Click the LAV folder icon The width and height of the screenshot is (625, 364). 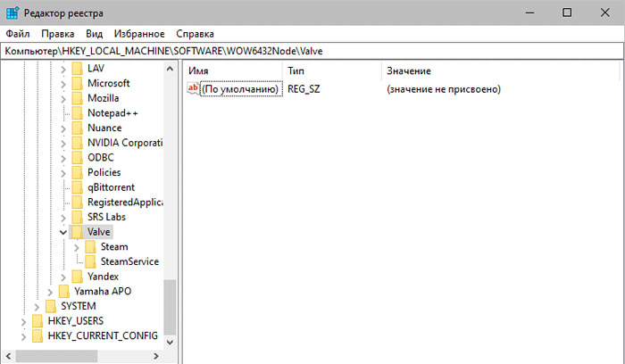pos(78,69)
